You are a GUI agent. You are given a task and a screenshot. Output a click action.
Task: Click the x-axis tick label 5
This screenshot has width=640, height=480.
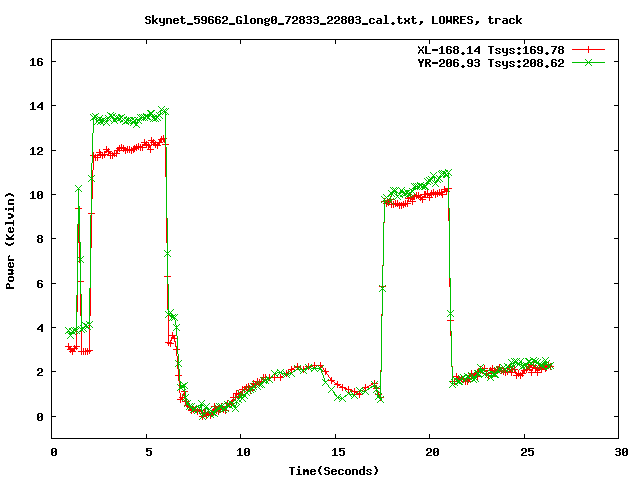click(149, 452)
